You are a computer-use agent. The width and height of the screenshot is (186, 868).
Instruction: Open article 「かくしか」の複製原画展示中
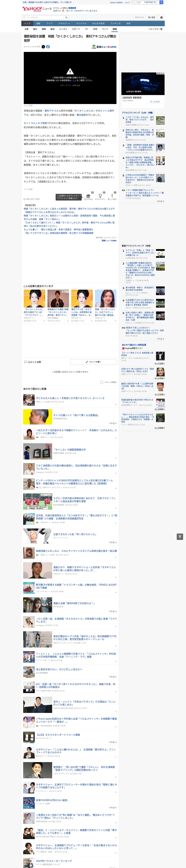[70, 449]
